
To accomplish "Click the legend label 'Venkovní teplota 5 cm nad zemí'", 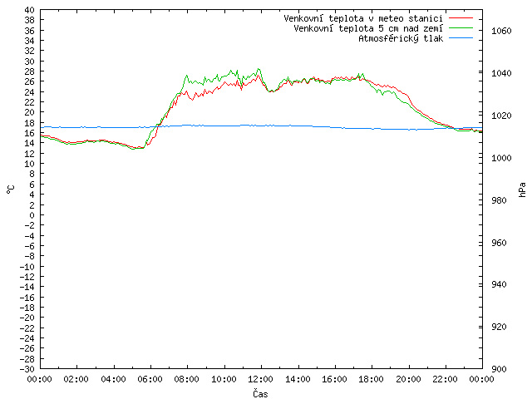I will pyautogui.click(x=368, y=28).
